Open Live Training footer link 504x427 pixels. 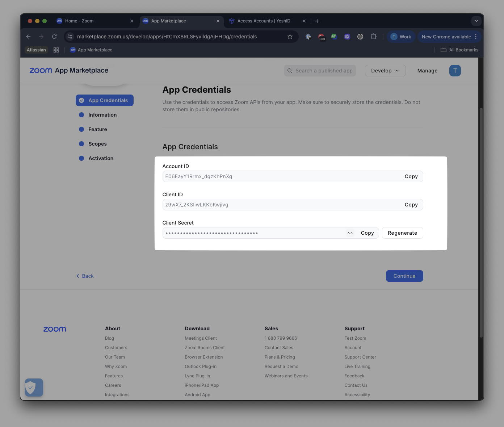click(357, 367)
